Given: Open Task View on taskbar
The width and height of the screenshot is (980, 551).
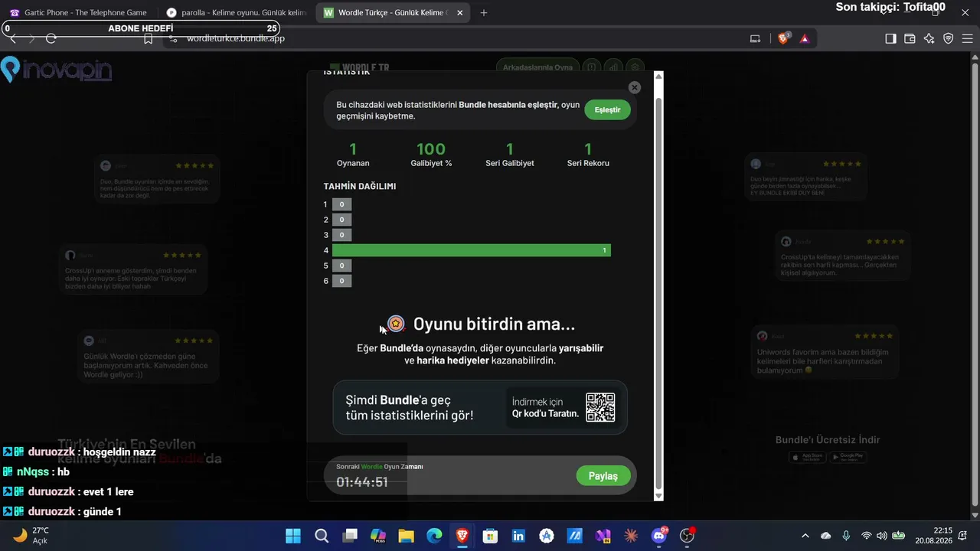Looking at the screenshot, I should coord(350,536).
